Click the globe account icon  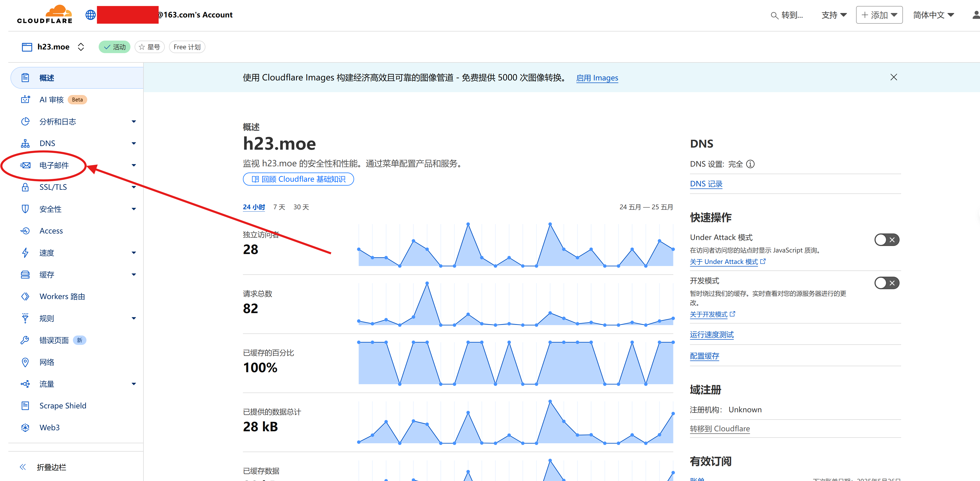[91, 15]
